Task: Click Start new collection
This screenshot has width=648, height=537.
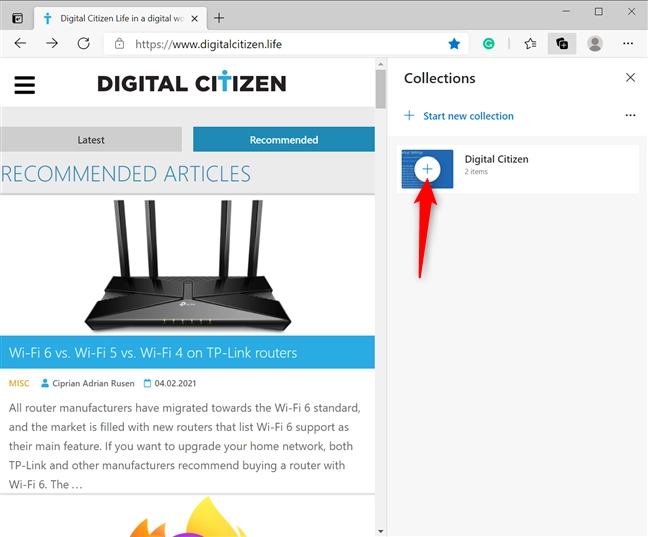Action: tap(459, 116)
